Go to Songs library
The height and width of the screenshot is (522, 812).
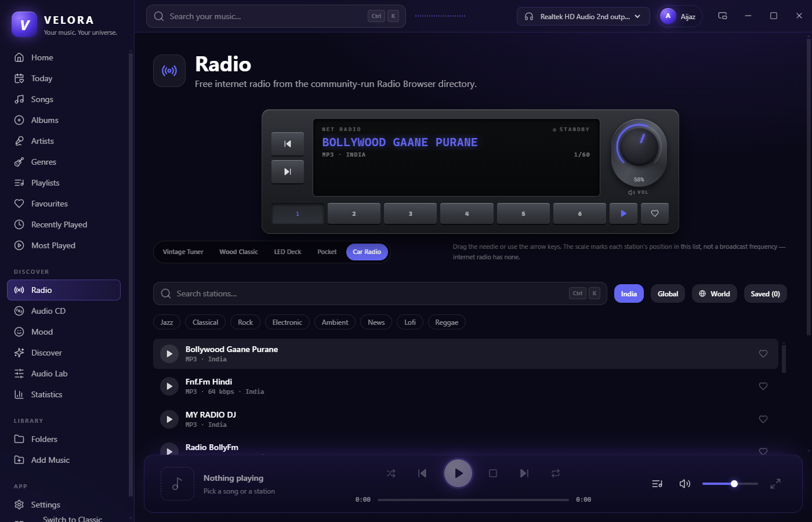(64, 99)
